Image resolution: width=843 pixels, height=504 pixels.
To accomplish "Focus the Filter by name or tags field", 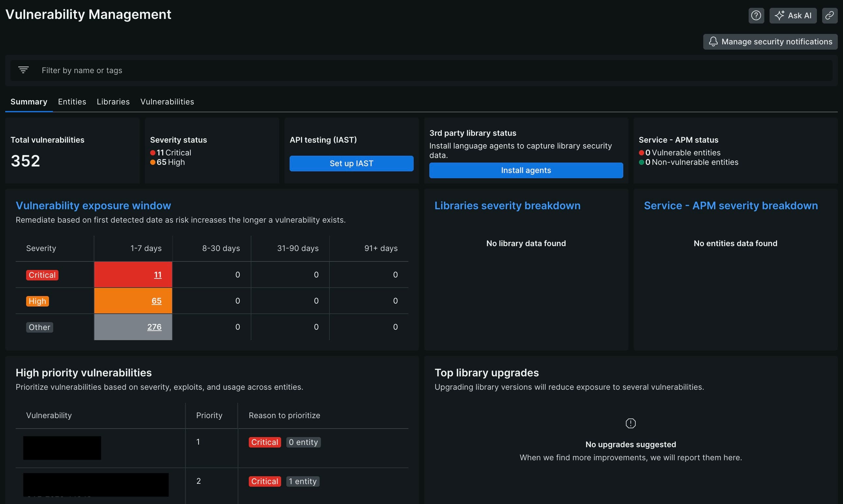I will coord(421,70).
